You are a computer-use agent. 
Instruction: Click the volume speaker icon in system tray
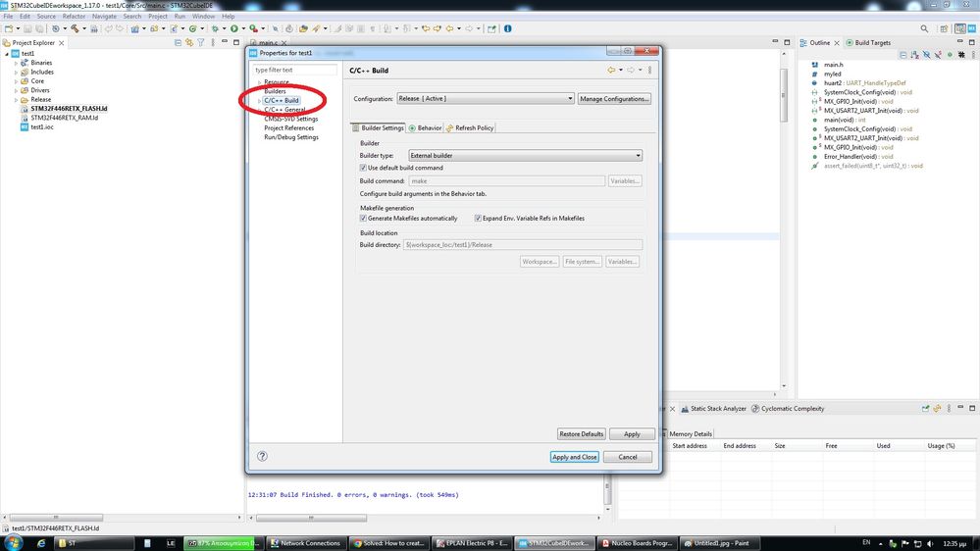930,543
